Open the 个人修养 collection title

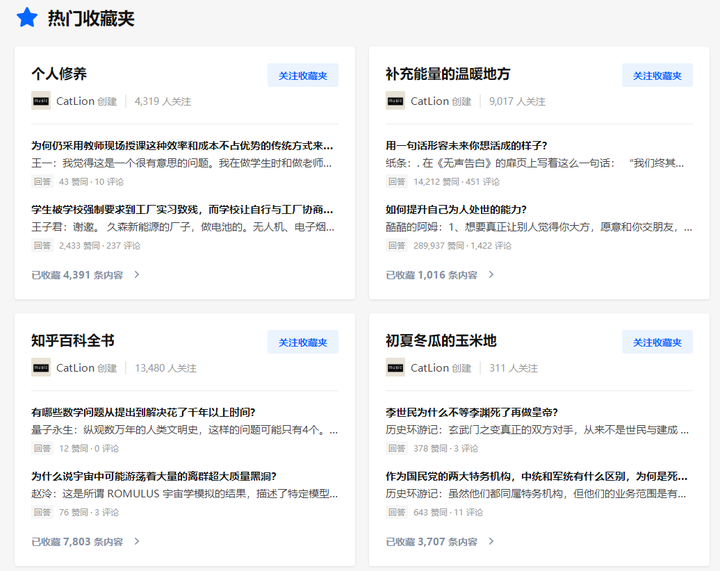(x=59, y=73)
